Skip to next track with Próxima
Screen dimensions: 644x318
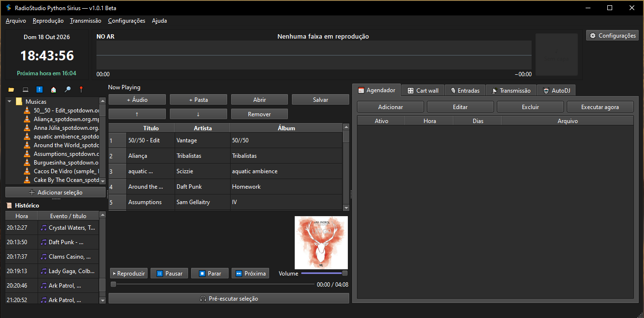pyautogui.click(x=250, y=273)
